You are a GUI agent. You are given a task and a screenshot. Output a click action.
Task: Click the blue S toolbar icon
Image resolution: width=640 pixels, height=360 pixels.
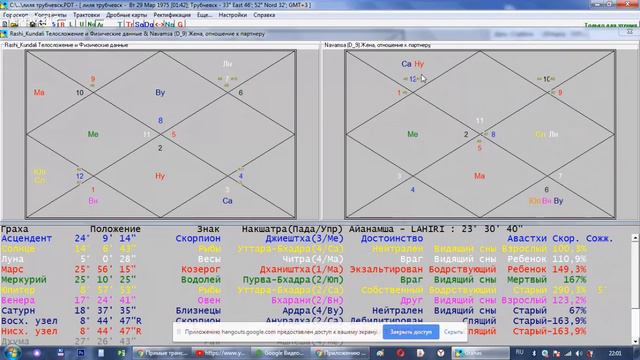click(53, 24)
